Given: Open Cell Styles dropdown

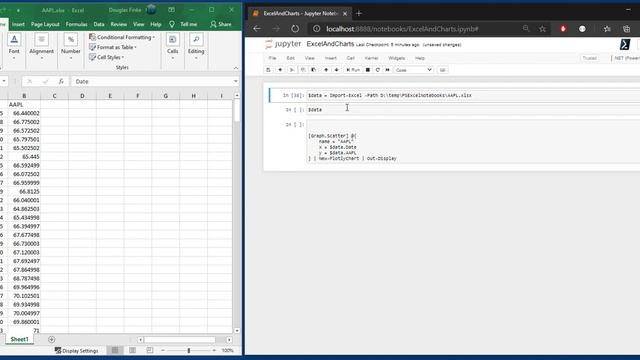Looking at the screenshot, I should click(107, 57).
